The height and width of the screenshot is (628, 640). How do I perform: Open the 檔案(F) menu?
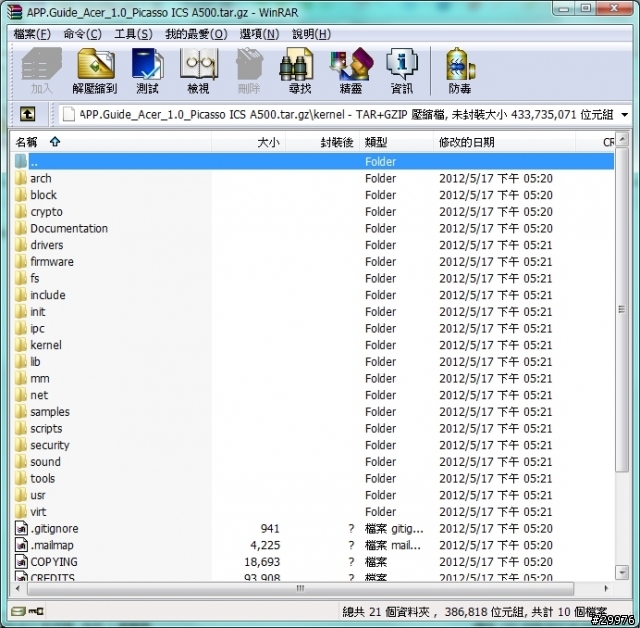(x=32, y=34)
